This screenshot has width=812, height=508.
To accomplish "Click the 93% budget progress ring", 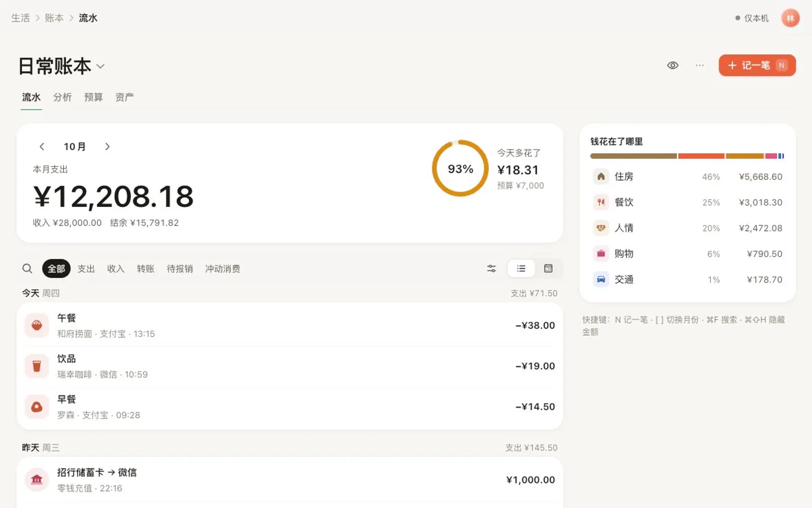I will pyautogui.click(x=460, y=168).
